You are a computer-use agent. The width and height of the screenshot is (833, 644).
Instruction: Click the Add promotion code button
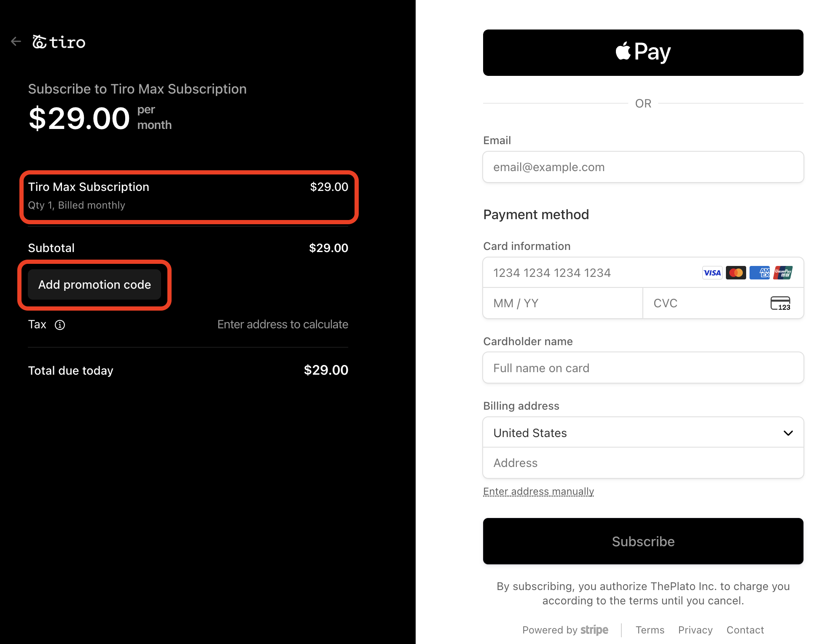(x=94, y=284)
